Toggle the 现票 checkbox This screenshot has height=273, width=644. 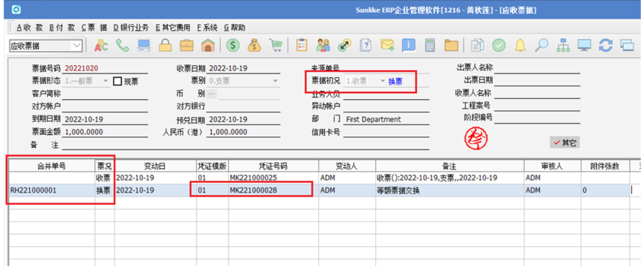tap(118, 82)
